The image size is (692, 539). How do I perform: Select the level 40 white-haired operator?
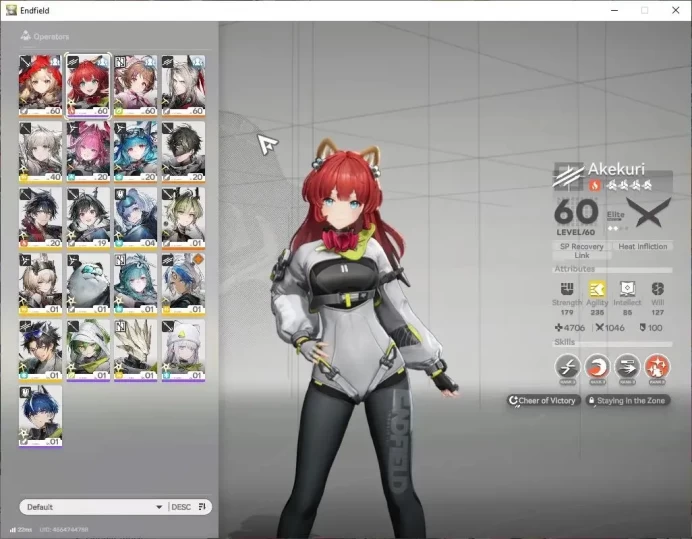[x=40, y=152]
